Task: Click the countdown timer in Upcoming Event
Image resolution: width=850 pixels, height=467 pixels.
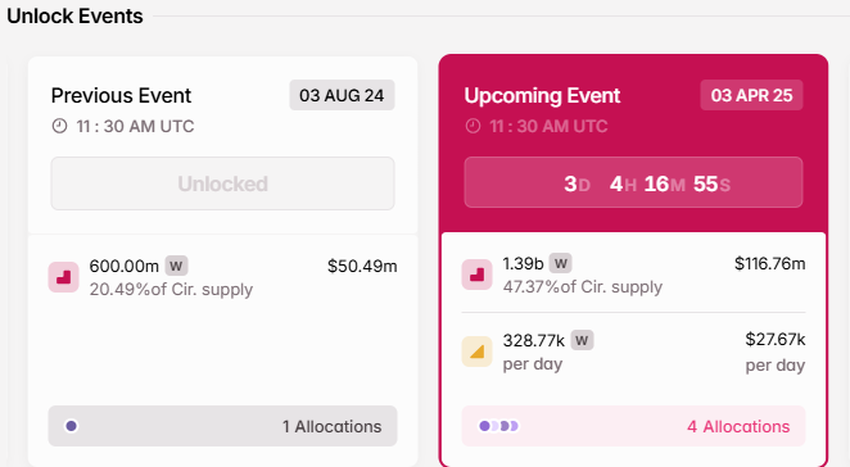Action: click(633, 183)
